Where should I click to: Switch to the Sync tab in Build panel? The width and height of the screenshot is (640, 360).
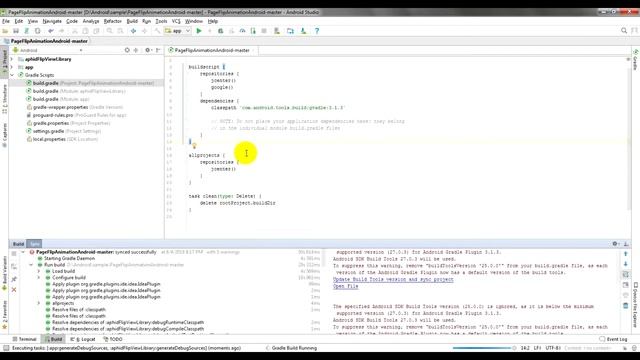coord(35,244)
